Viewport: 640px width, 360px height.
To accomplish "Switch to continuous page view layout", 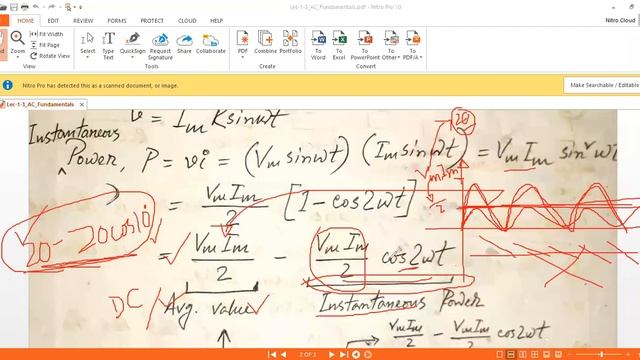I will point(511,354).
